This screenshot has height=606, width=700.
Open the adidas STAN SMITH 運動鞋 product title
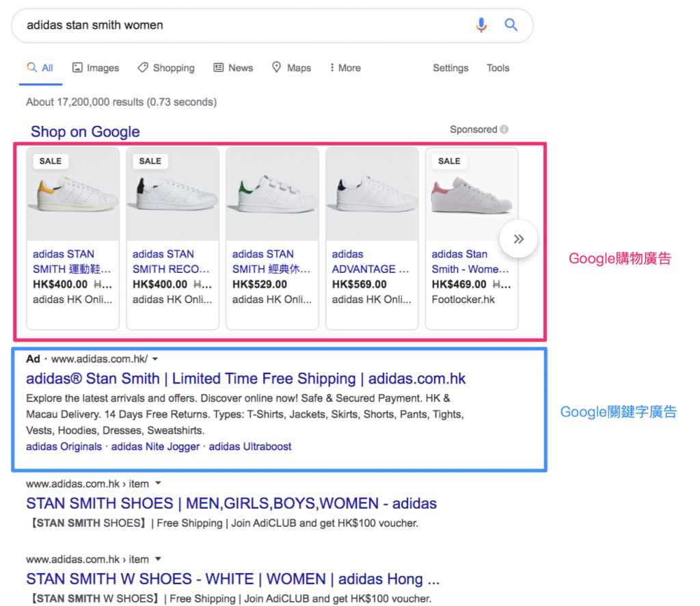(72, 262)
